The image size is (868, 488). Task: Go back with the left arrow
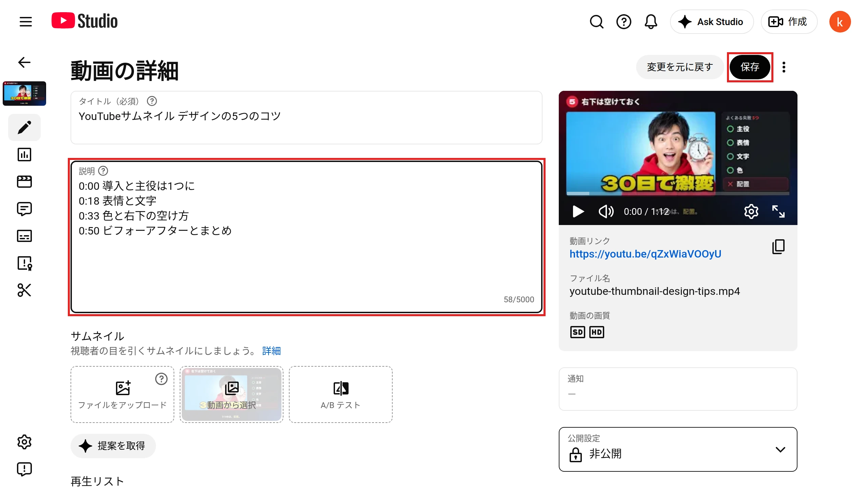(24, 62)
